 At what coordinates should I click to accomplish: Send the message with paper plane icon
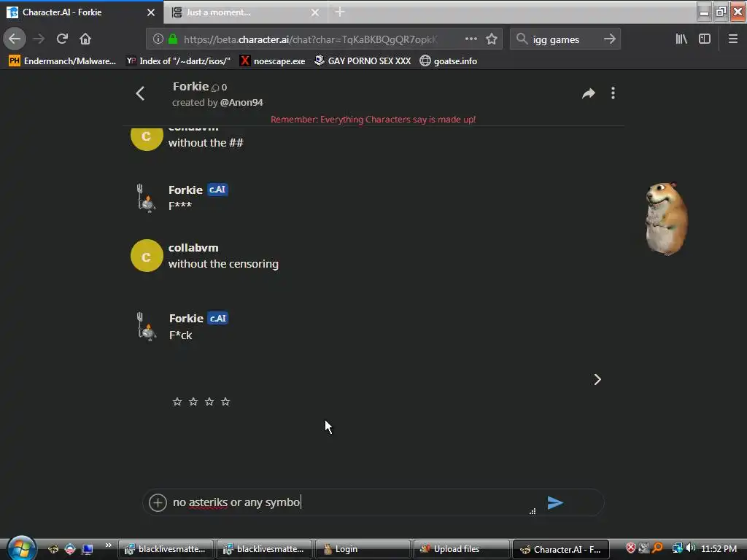click(555, 502)
